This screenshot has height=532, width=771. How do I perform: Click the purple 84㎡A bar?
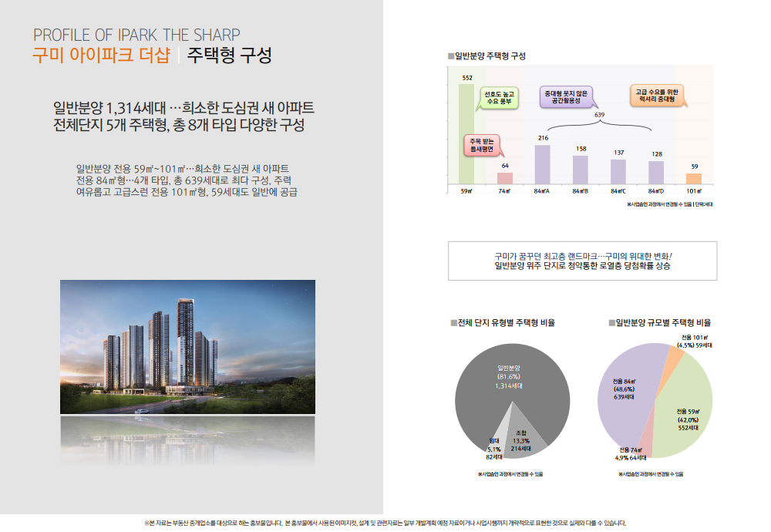542,165
